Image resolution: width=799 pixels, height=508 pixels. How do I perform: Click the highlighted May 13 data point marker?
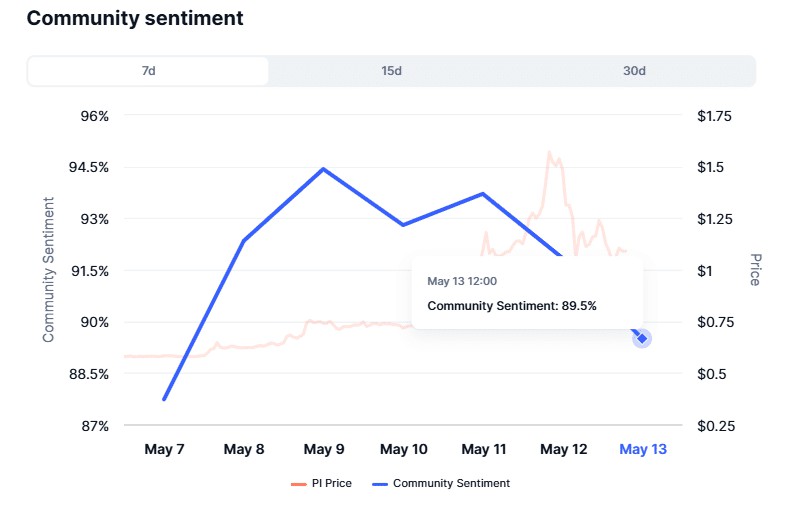click(642, 338)
